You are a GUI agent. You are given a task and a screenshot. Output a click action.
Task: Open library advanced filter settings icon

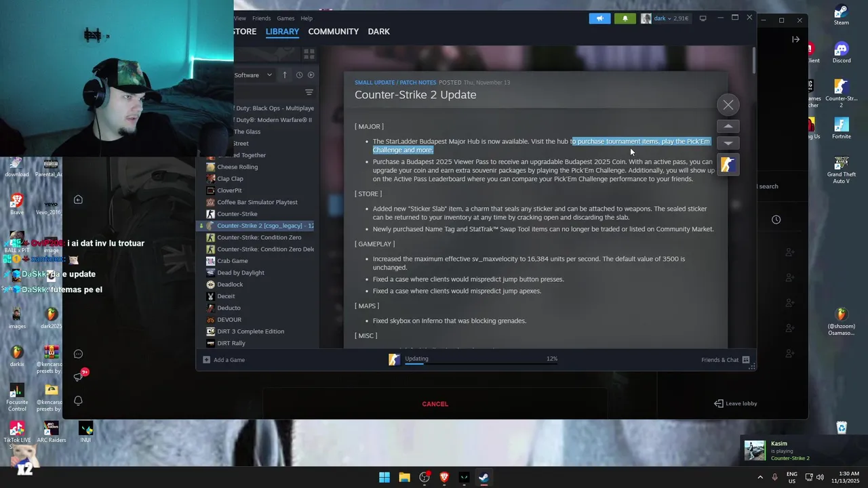point(309,92)
